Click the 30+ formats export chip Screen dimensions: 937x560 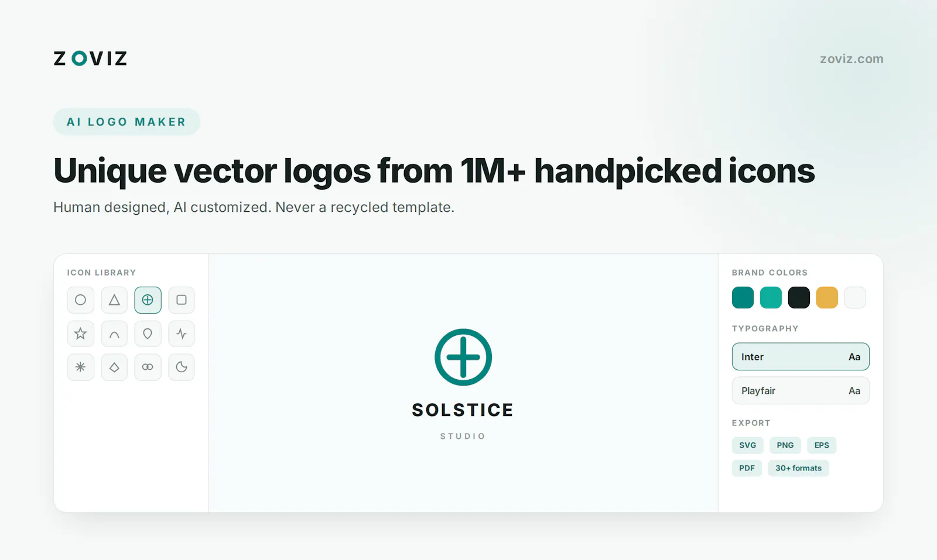click(x=798, y=468)
